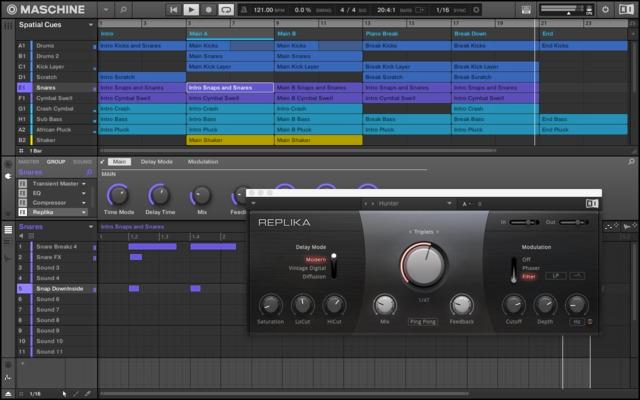The width and height of the screenshot is (640, 400).
Task: Open the EQ plug-in dropdown
Action: [84, 193]
